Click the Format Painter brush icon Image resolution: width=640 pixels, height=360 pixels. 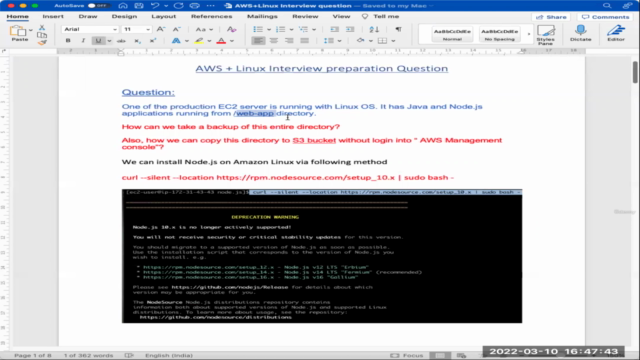coord(42,42)
